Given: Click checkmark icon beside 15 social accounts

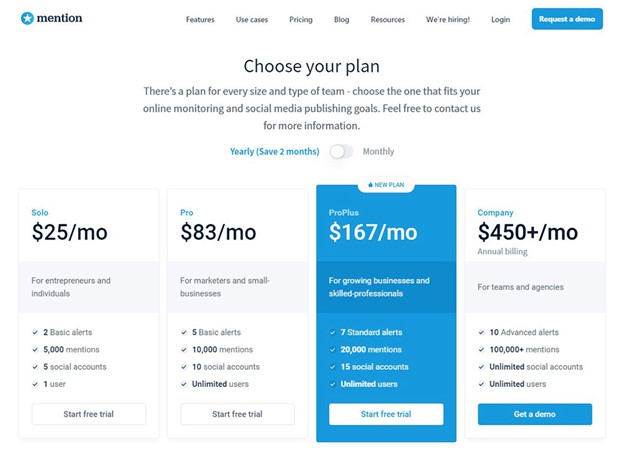Looking at the screenshot, I should pos(333,367).
